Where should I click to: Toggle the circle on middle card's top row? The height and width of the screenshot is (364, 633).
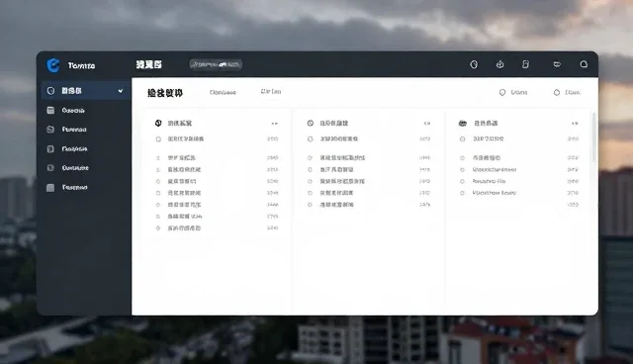coord(310,139)
